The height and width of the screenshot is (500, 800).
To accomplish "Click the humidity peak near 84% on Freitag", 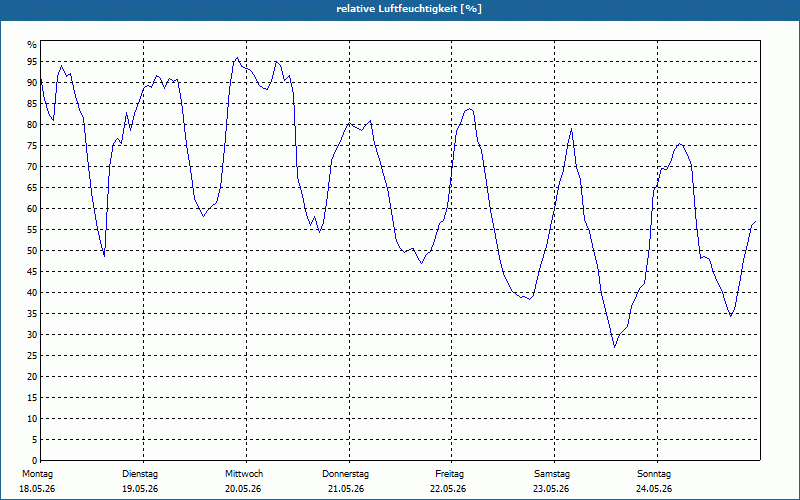I will click(469, 109).
